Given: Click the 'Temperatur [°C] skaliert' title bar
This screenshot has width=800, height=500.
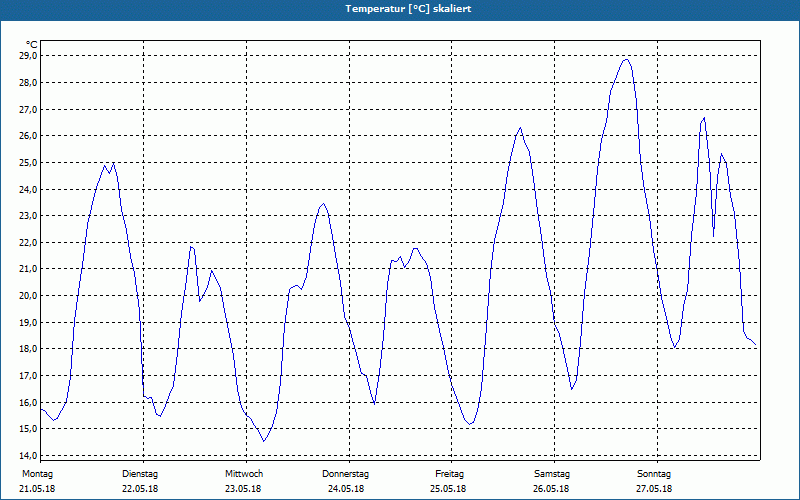Looking at the screenshot, I should click(400, 9).
